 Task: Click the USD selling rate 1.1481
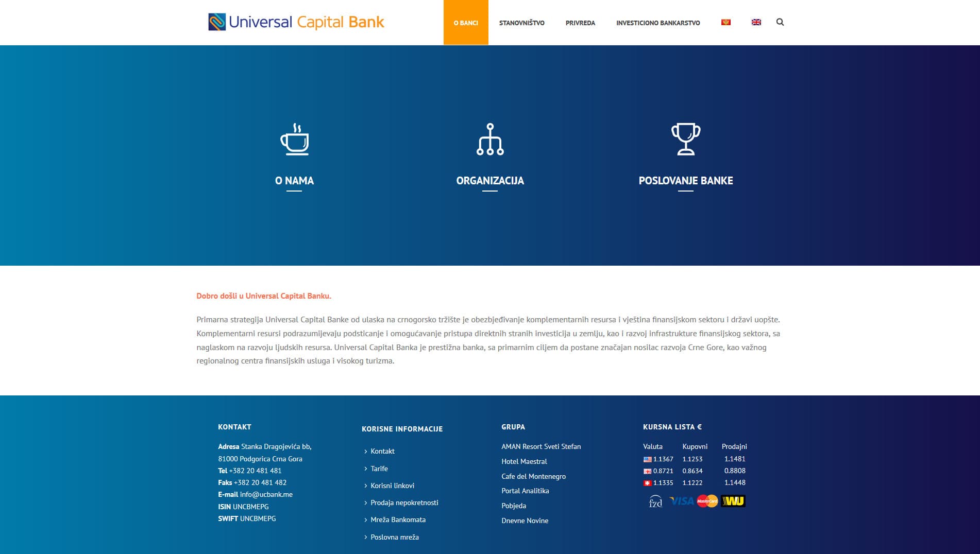tap(735, 459)
